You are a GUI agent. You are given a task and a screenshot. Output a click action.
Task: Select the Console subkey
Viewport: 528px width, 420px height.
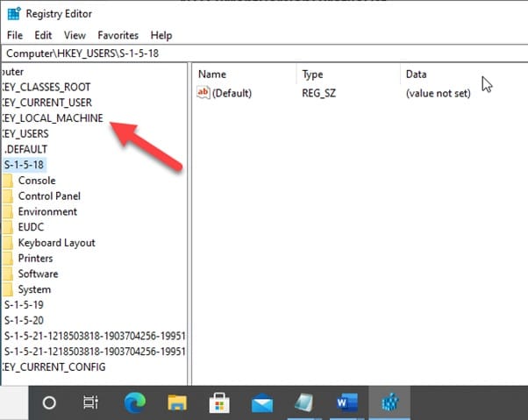[37, 181]
